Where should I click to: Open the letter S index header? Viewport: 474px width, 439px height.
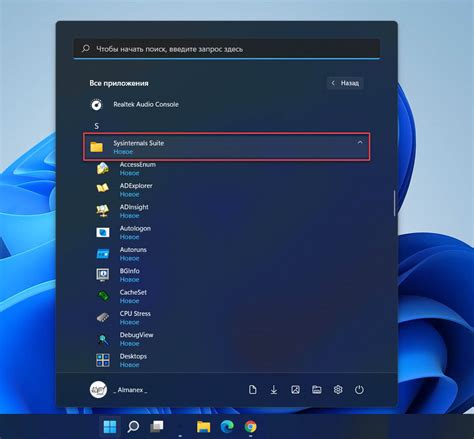tap(96, 126)
